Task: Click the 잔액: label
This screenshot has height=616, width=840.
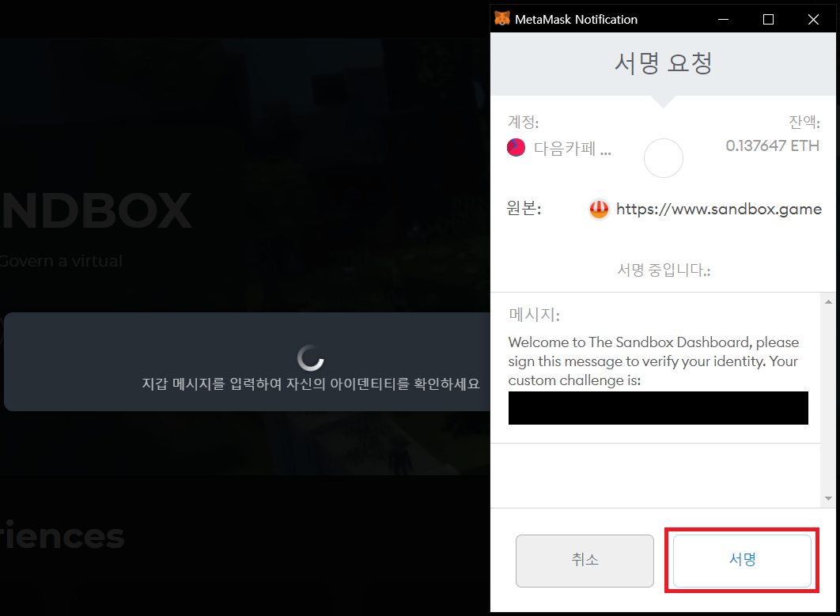Action: click(x=804, y=122)
